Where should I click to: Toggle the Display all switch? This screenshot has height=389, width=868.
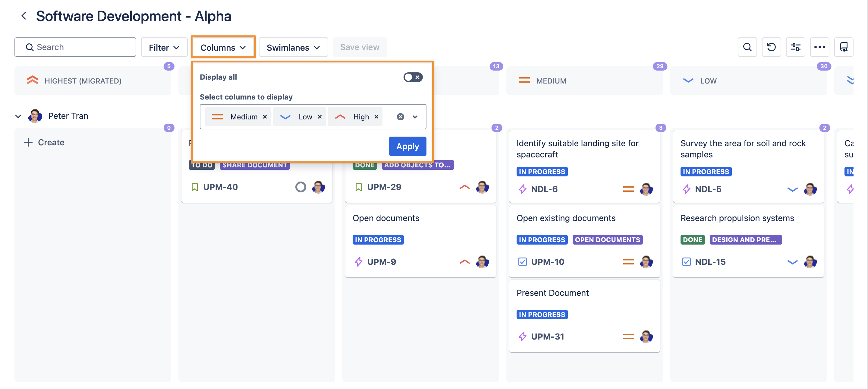click(x=413, y=77)
